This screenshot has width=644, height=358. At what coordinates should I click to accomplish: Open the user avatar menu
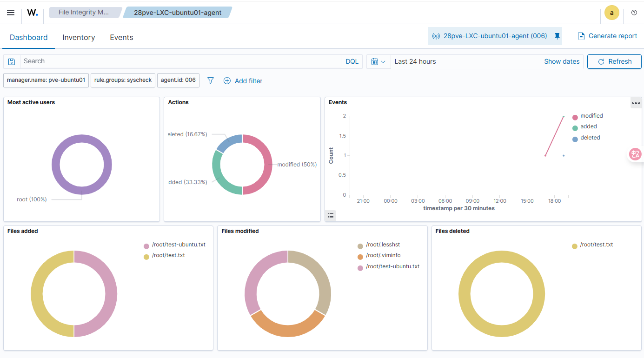click(612, 13)
